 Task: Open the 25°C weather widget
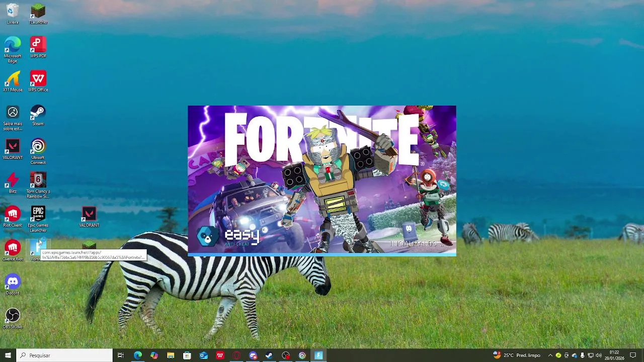[x=517, y=355]
